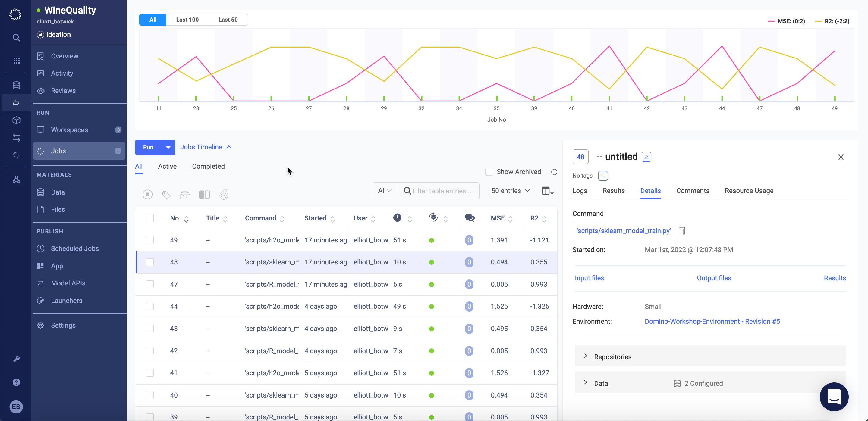Open the search icon in left rail
This screenshot has width=868, height=421.
point(16,37)
